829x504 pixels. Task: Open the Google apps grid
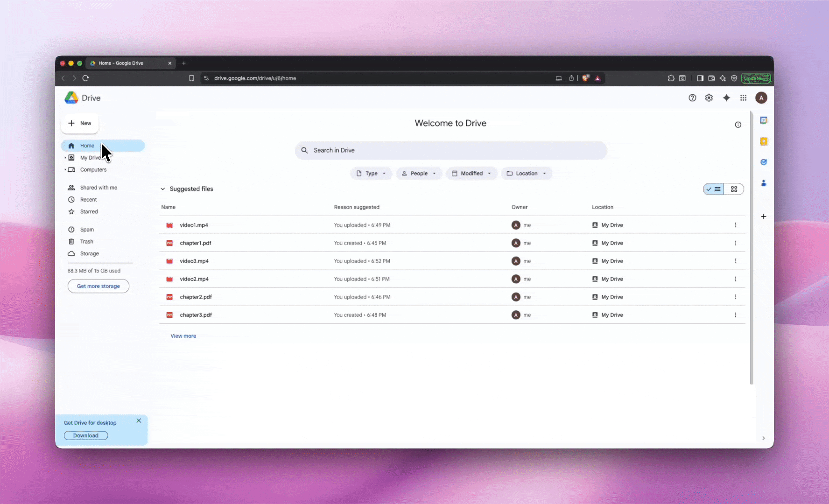click(x=743, y=98)
